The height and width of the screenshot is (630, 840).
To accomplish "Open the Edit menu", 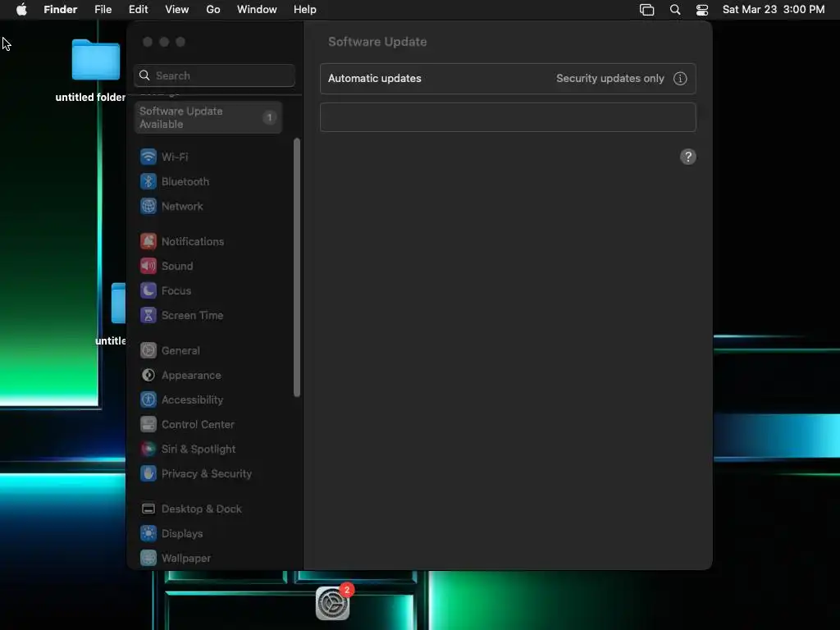I will click(138, 10).
